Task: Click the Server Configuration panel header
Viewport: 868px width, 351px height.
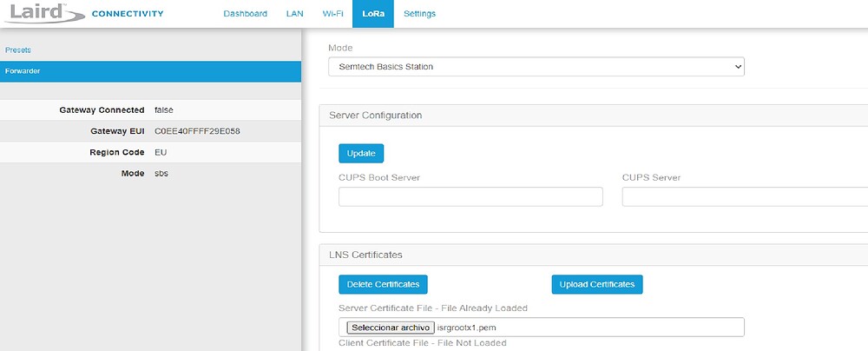Action: coord(376,115)
